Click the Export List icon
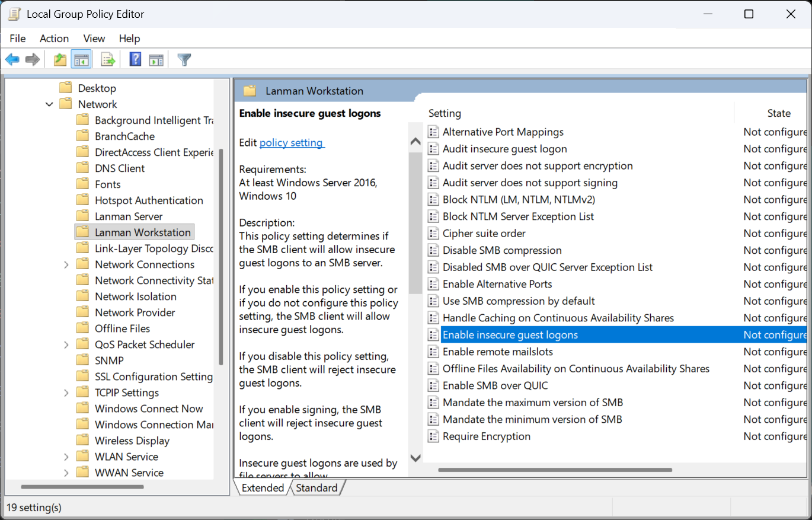The width and height of the screenshot is (812, 520). tap(108, 59)
